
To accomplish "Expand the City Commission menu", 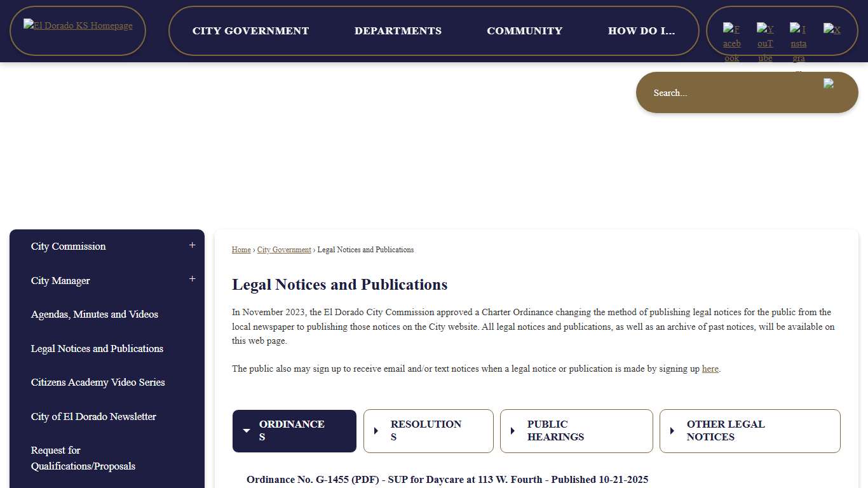I will point(192,245).
